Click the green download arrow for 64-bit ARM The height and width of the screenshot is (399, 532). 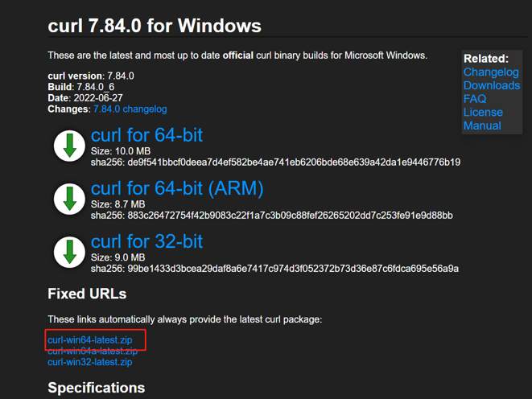coord(69,199)
